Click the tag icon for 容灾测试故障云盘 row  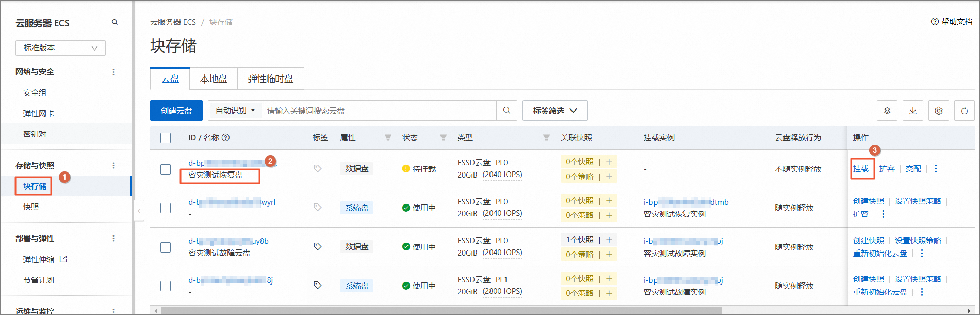(318, 246)
